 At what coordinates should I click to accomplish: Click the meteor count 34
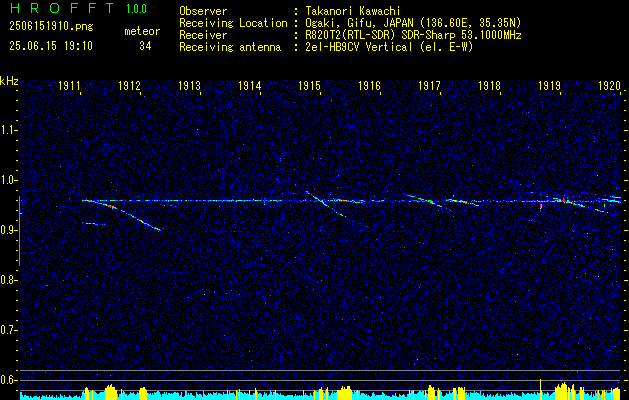(x=145, y=46)
